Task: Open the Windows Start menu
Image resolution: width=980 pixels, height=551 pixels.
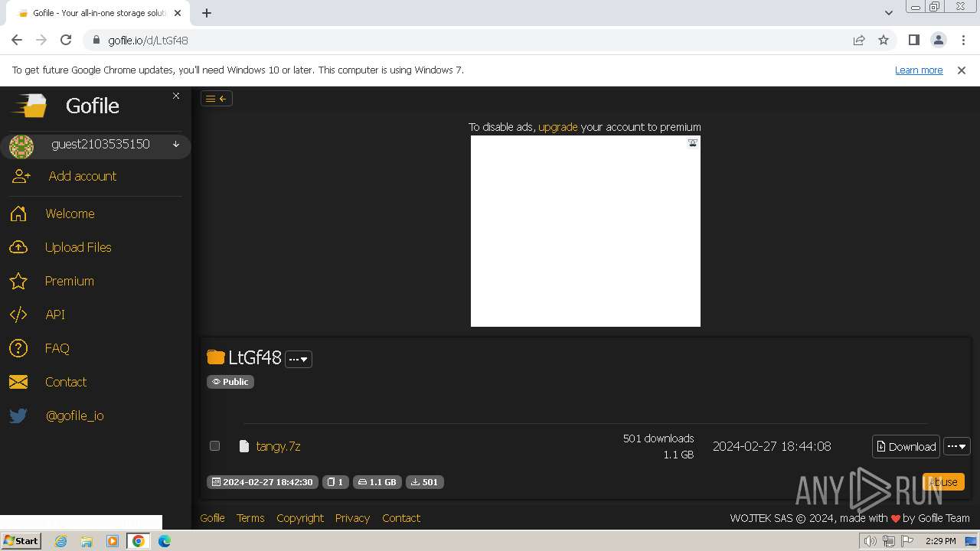Action: 21,540
